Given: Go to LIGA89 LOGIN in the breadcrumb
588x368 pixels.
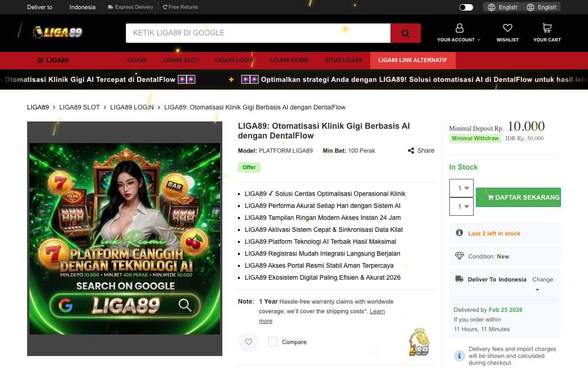Looking at the screenshot, I should pyautogui.click(x=132, y=107).
